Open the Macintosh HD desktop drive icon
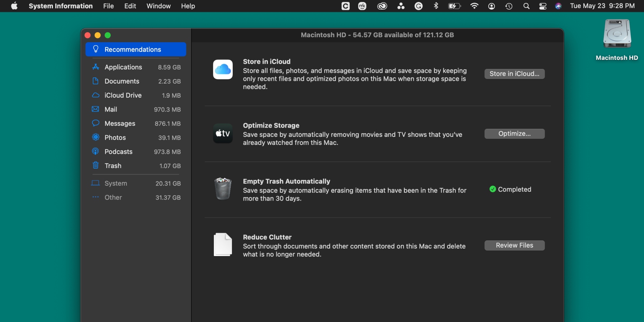Viewport: 644px width, 322px height. (617, 34)
